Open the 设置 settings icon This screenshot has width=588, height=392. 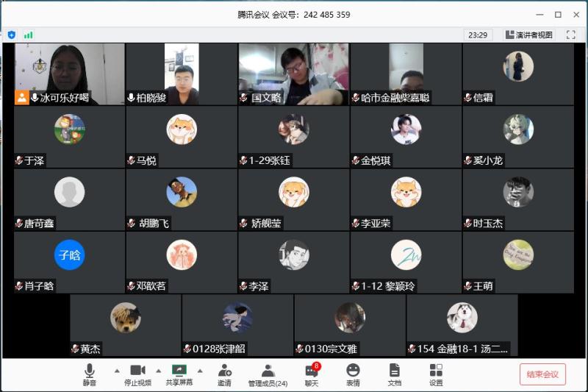click(x=436, y=374)
